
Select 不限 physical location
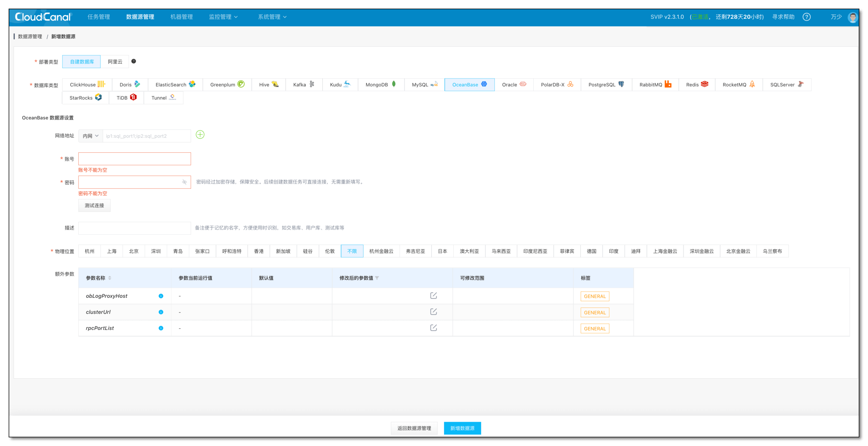(352, 251)
